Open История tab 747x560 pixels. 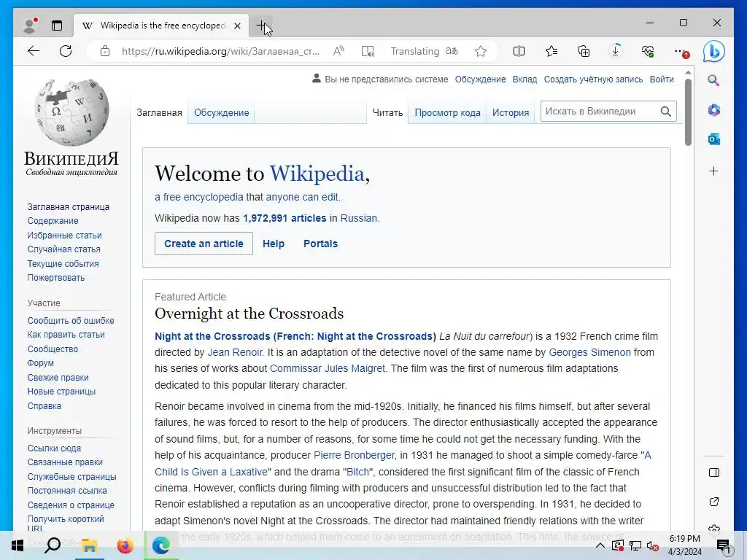click(x=511, y=113)
